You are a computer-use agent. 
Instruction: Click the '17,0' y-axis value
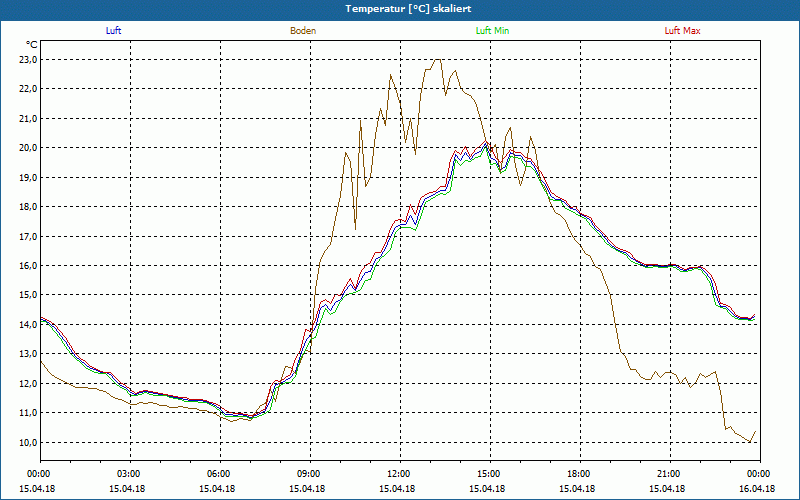[29, 236]
